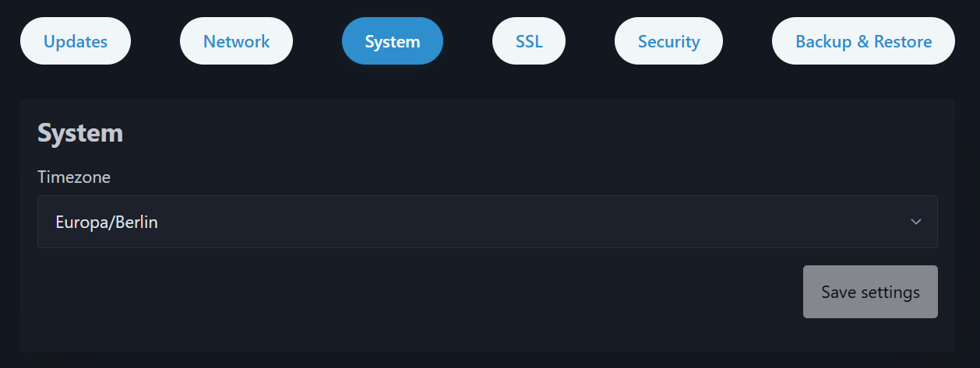Open the Security tab
The width and height of the screenshot is (980, 368).
click(x=668, y=41)
